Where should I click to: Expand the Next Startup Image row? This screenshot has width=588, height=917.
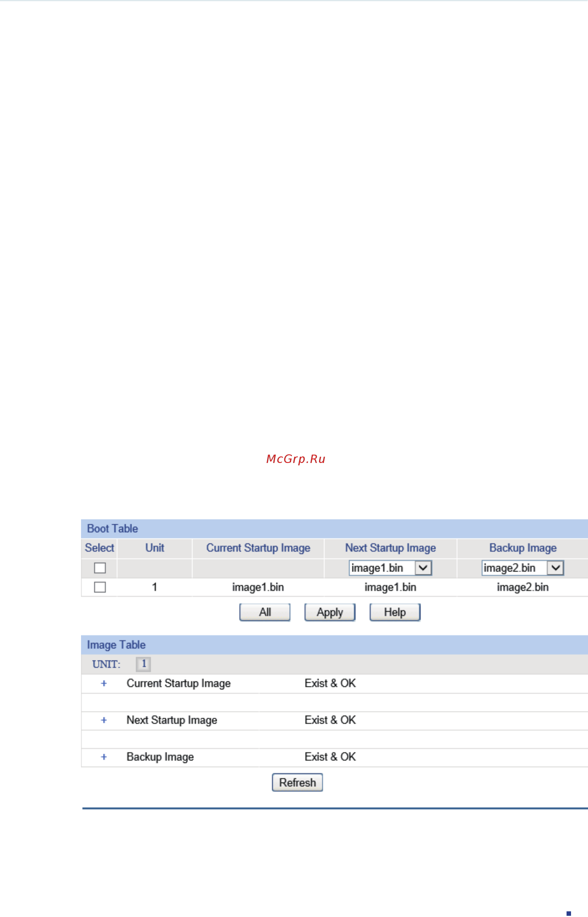click(x=104, y=720)
